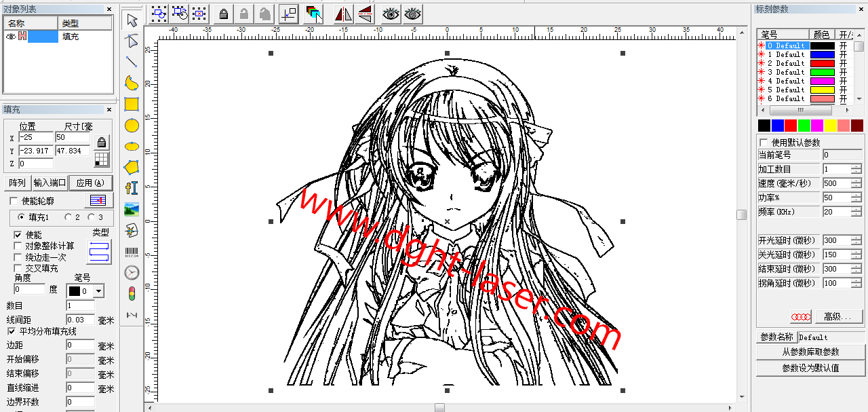The width and height of the screenshot is (868, 412).
Task: Check the 对象整体计算 checkbox
Action: pyautogui.click(x=18, y=246)
